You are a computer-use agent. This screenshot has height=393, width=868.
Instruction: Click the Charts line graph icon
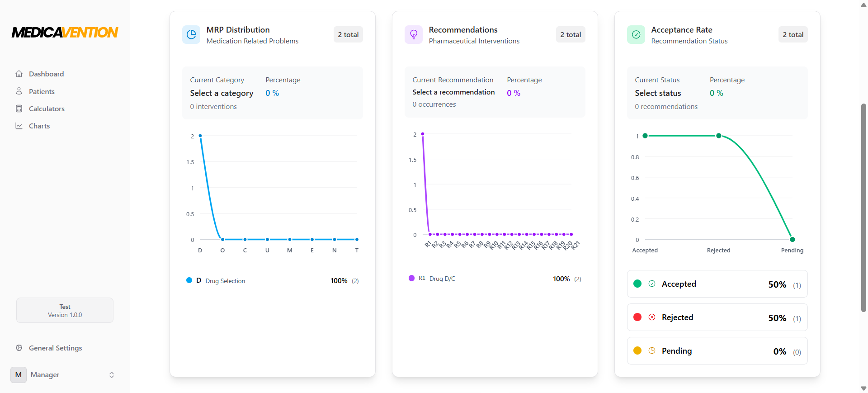[19, 126]
